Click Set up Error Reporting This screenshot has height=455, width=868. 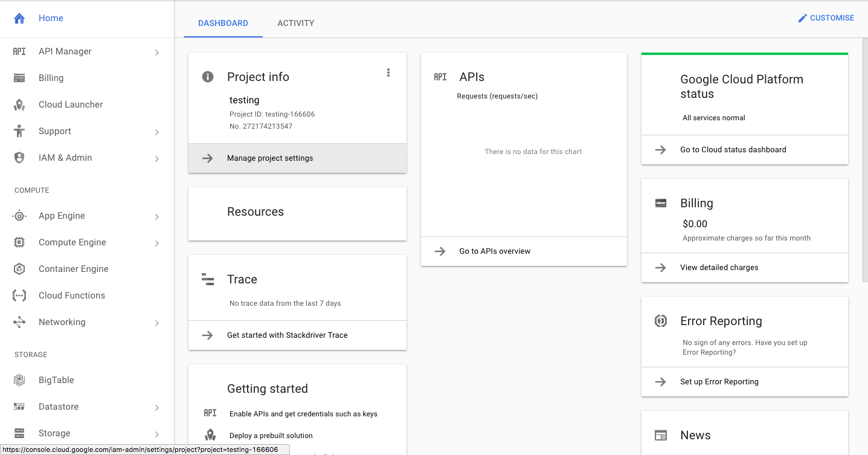pos(744,382)
